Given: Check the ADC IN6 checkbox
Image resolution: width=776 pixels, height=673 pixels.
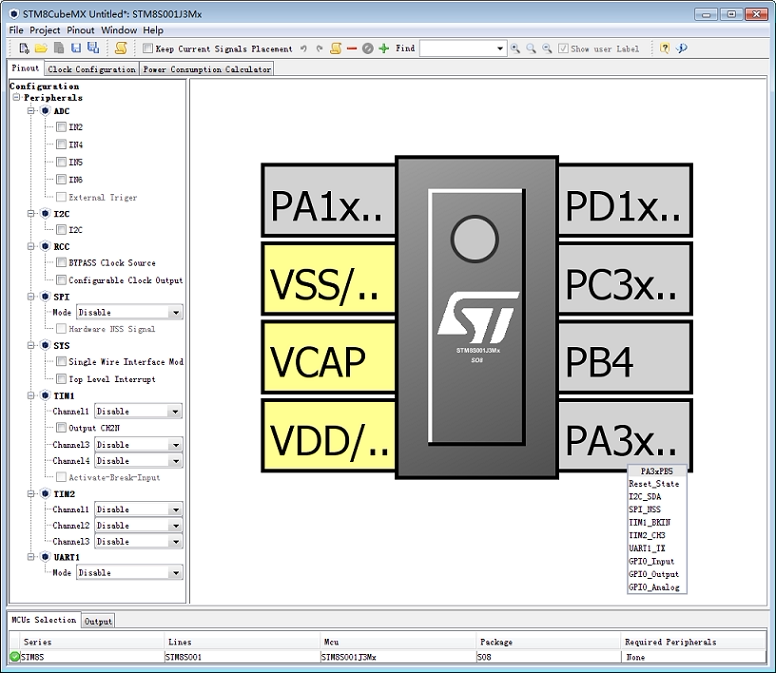Looking at the screenshot, I should 61,179.
